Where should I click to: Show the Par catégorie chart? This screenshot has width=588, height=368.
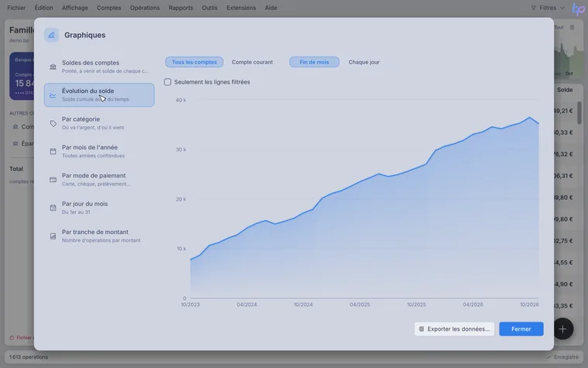99,123
